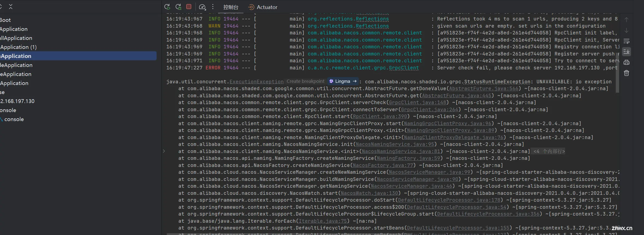Select the 'eApplication' entry below leApplication
Viewport: 644px width, 235px height.
pyautogui.click(x=16, y=74)
